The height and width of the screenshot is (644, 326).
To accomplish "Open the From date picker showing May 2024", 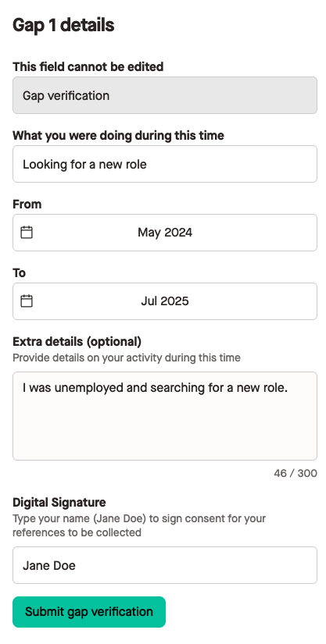I will click(x=165, y=233).
